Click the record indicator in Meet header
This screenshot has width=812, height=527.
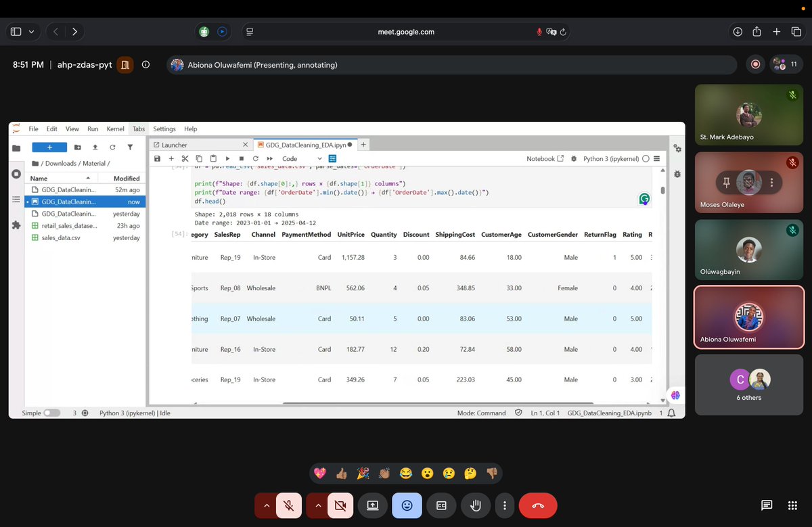[756, 64]
